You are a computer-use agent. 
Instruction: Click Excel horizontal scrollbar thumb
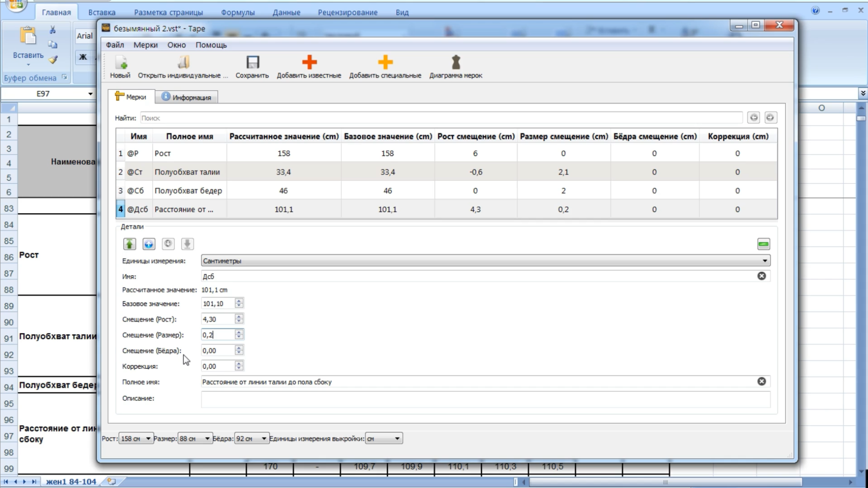click(x=665, y=482)
